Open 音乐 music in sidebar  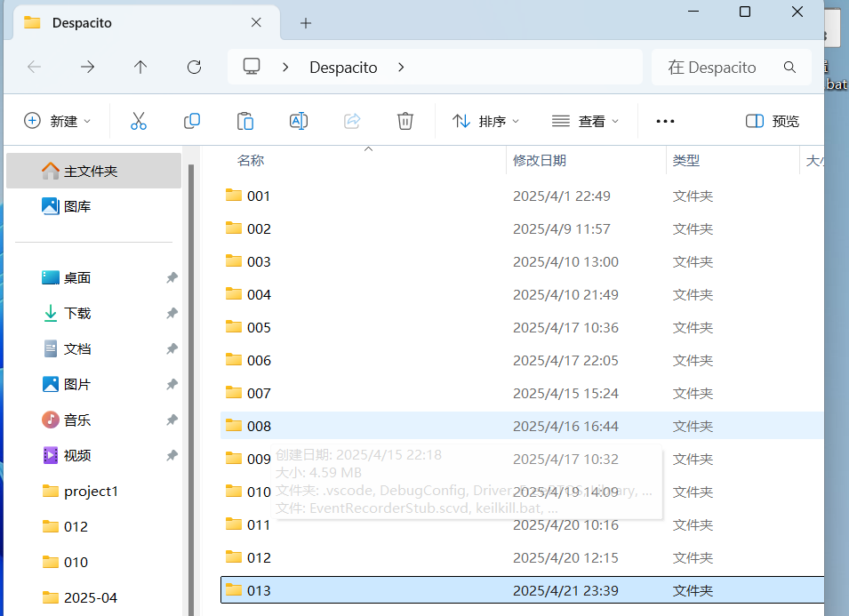click(x=93, y=420)
